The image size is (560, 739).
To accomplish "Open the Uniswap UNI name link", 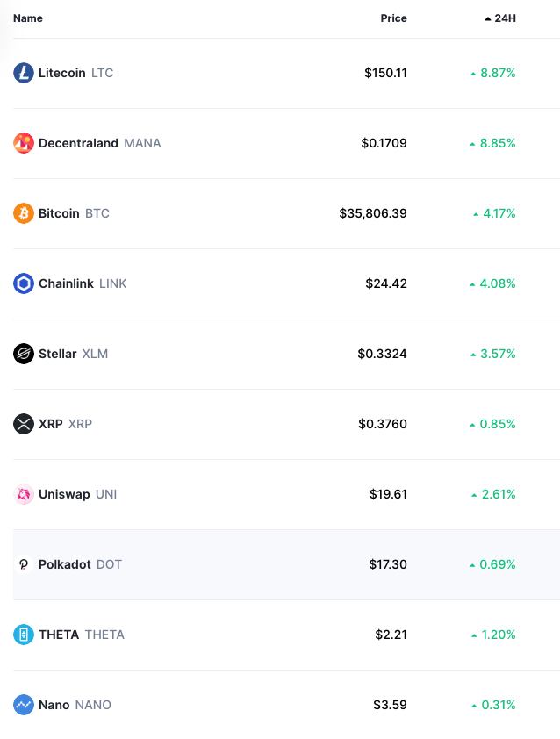I will point(78,494).
